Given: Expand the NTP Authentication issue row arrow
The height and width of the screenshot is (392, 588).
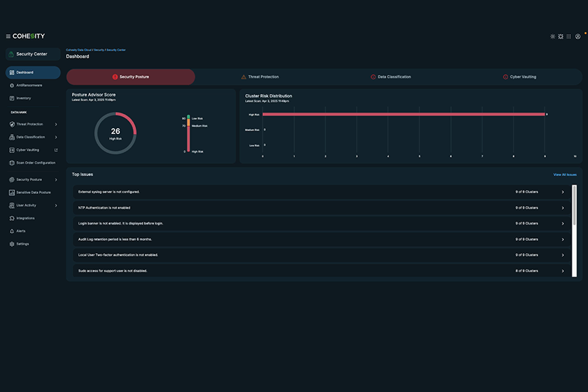Looking at the screenshot, I should click(x=562, y=207).
